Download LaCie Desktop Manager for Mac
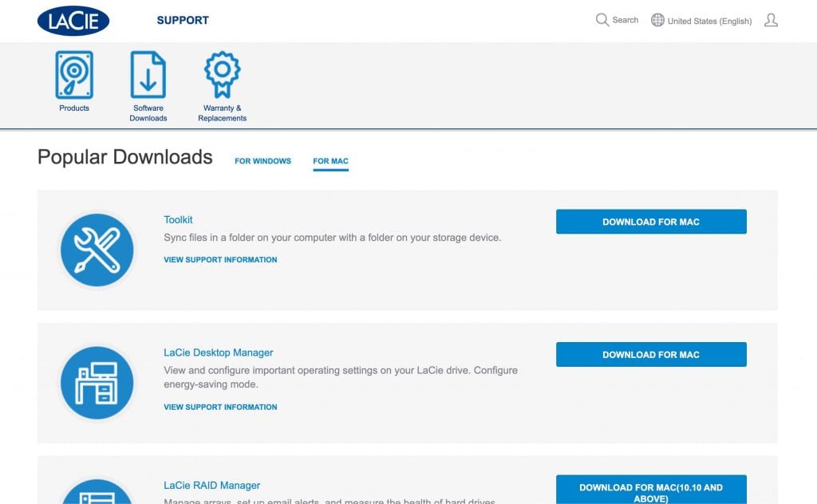 (651, 355)
